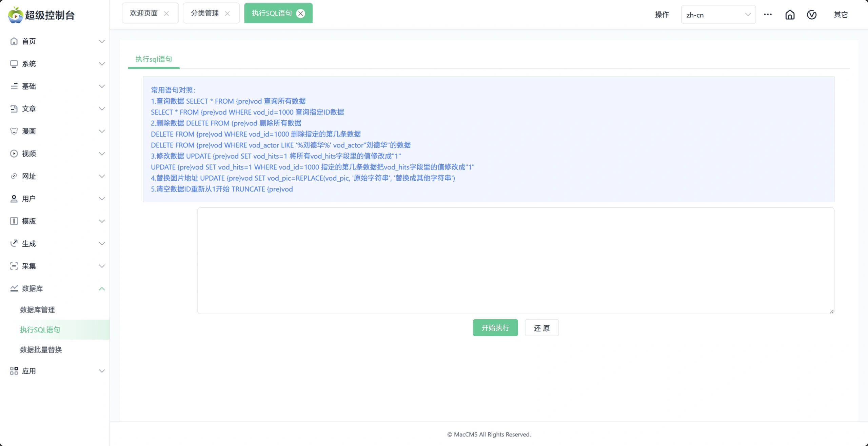The image size is (868, 446).
Task: Click the textarea resize handle
Action: [831, 311]
